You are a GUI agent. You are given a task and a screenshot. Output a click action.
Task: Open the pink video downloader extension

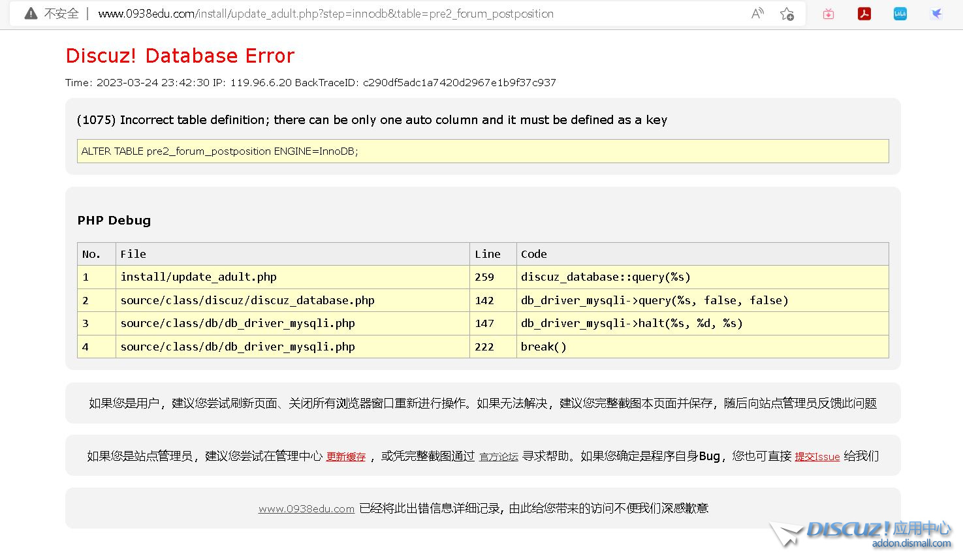pos(829,14)
